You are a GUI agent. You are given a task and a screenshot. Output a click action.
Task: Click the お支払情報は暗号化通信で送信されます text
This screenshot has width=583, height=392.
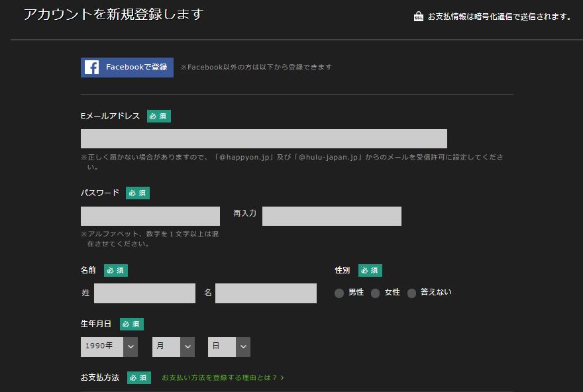pyautogui.click(x=499, y=17)
